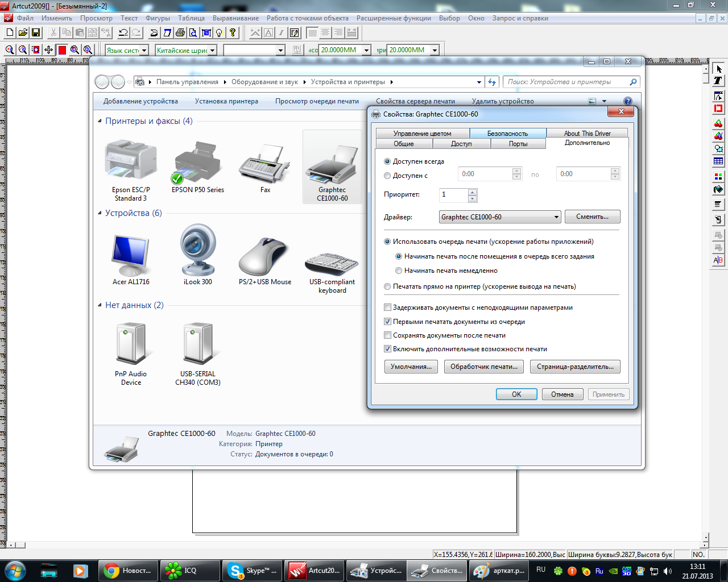
Task: Switch to the 'Общие' tab
Action: (x=404, y=144)
